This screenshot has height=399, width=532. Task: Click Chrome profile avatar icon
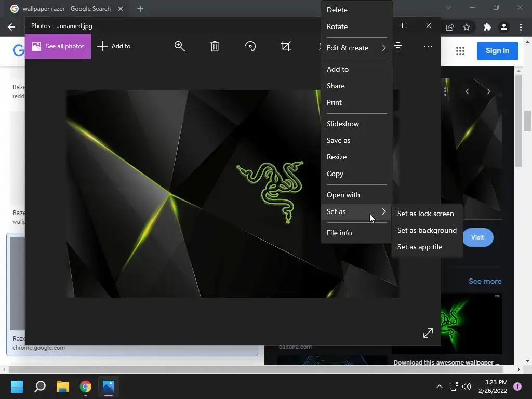point(504,27)
